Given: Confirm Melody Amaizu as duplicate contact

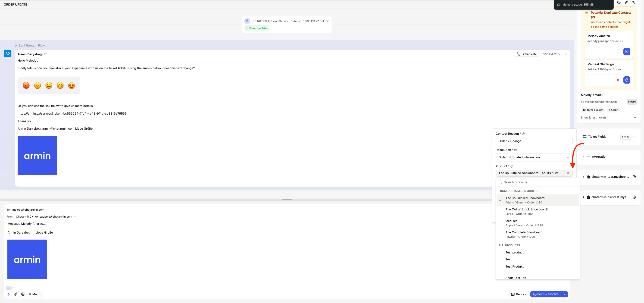Looking at the screenshot, I should [627, 51].
